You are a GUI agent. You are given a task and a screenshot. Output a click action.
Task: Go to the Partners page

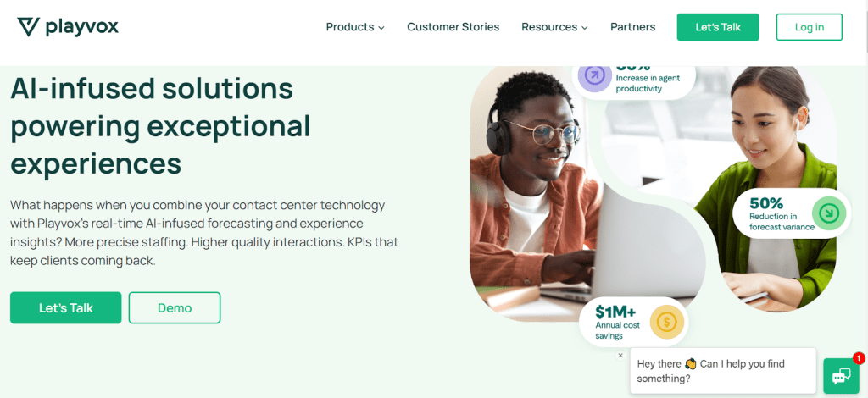coord(632,27)
